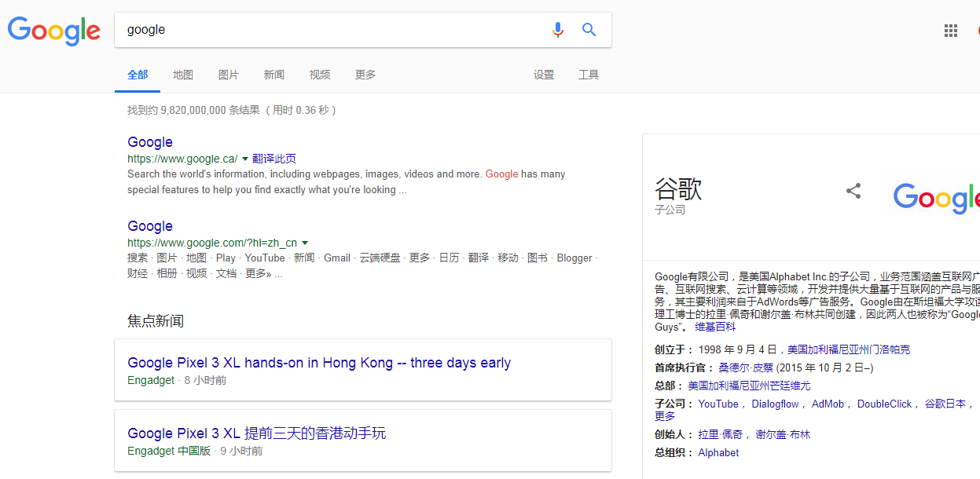980x479 pixels.
Task: Select the 全部 tab
Action: [x=138, y=75]
